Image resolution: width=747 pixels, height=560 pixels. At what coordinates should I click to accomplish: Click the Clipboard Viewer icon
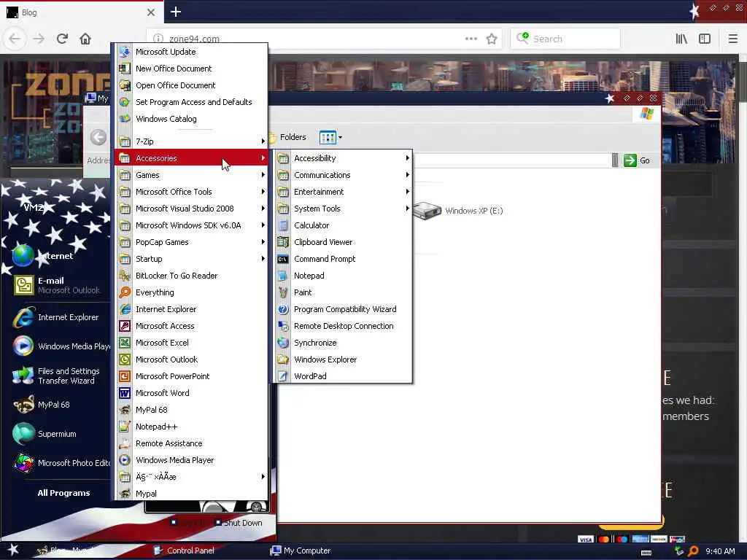(283, 242)
